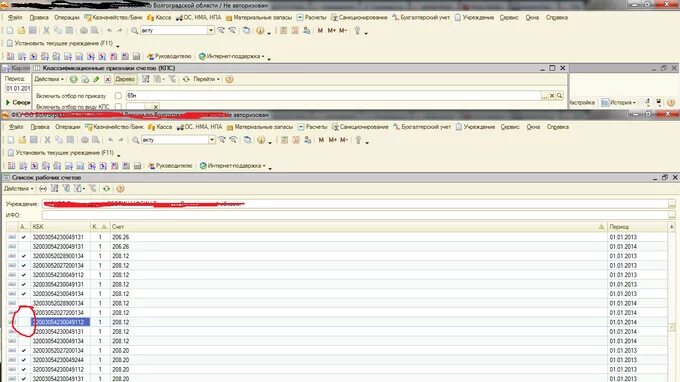Click yellow info icon in lower window toolbar
The width and height of the screenshot is (680, 382).
point(261,140)
